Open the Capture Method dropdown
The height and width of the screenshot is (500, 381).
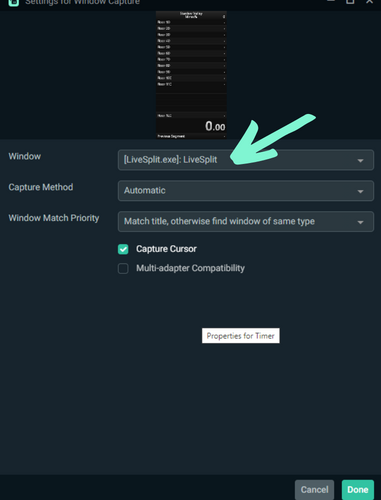[x=246, y=191]
